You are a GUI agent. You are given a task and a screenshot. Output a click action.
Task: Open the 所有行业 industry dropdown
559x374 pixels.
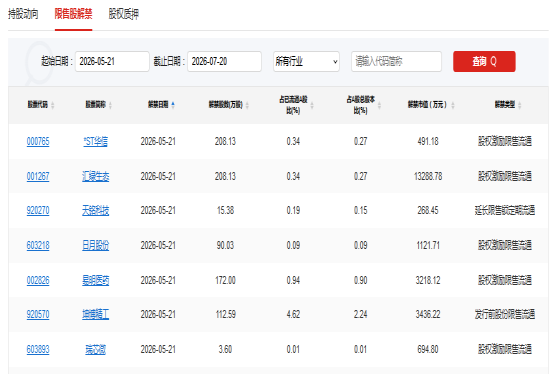click(306, 61)
